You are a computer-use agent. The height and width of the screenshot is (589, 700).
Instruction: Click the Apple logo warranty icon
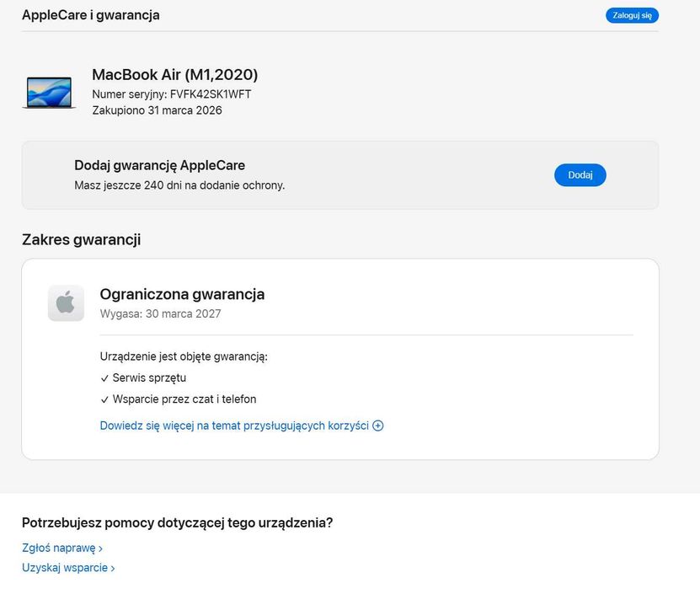tap(66, 303)
